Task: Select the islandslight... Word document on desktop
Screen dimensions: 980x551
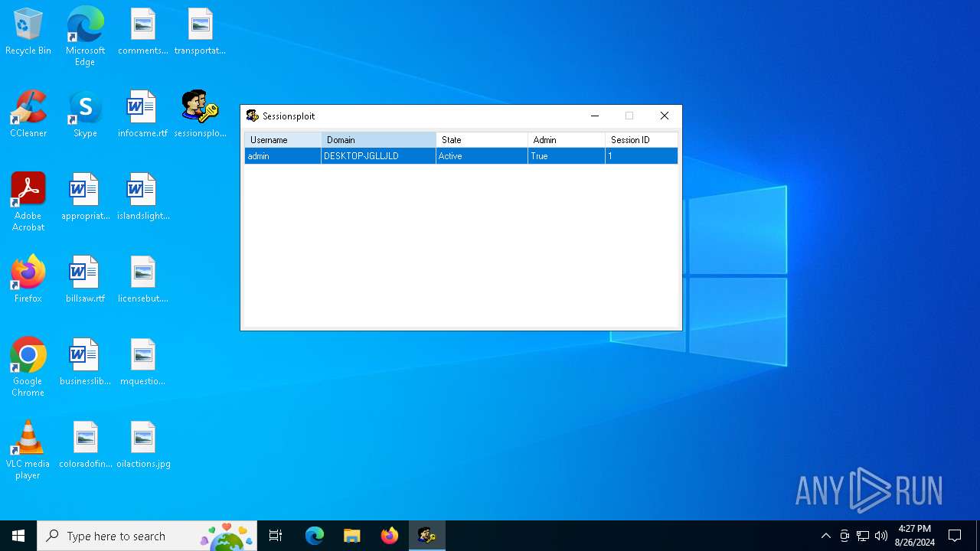Action: (x=142, y=197)
